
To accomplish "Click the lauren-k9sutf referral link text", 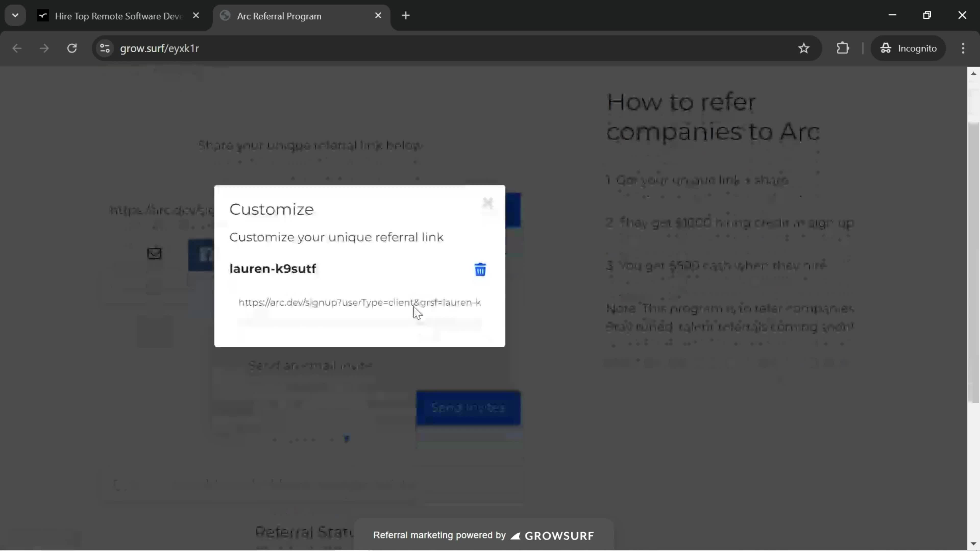I will tap(273, 268).
